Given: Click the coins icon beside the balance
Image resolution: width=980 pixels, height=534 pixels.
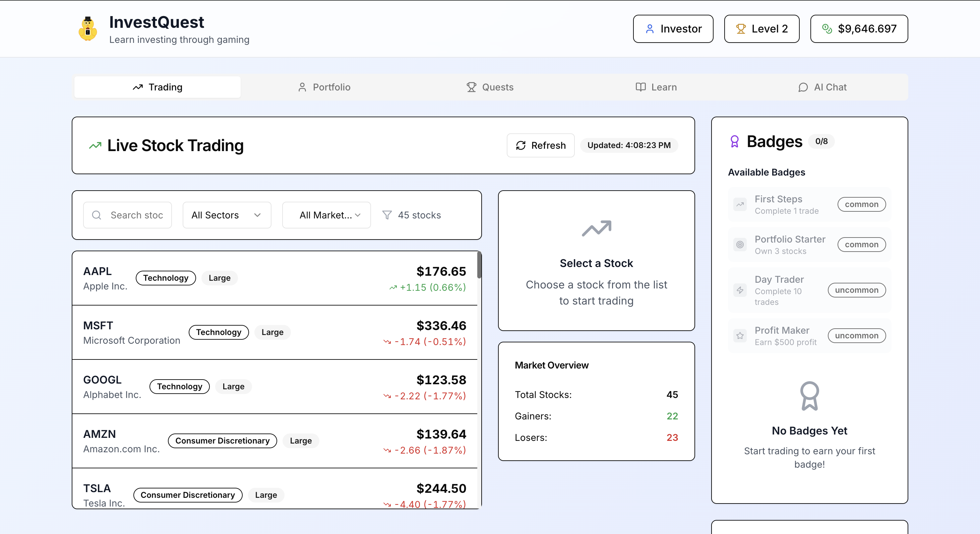Looking at the screenshot, I should tap(827, 29).
